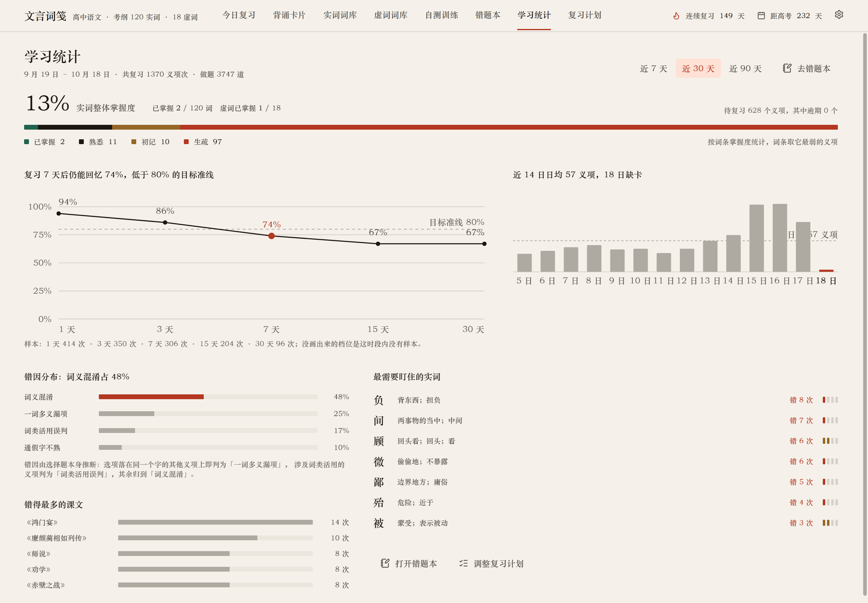Click the 打开错题本 button
This screenshot has width=868, height=603.
(x=409, y=563)
